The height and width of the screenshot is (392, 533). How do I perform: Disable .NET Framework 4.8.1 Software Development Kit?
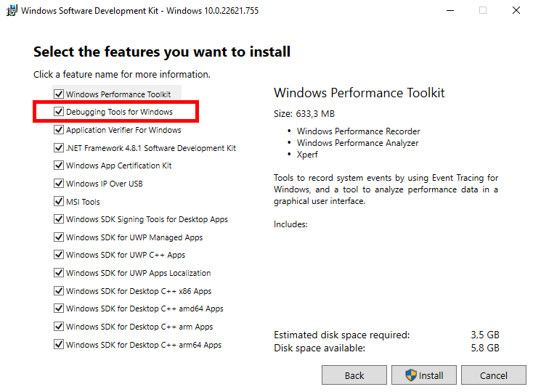coord(59,148)
